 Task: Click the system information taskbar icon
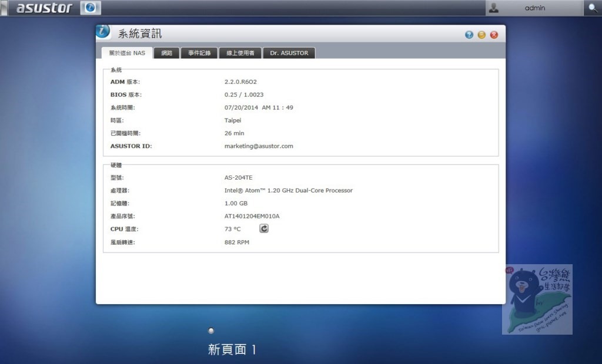click(x=91, y=8)
